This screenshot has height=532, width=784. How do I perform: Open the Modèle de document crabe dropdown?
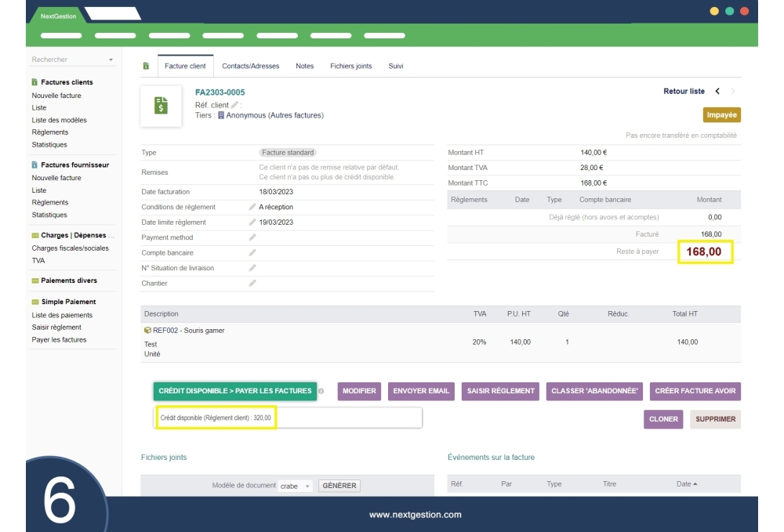pyautogui.click(x=296, y=486)
